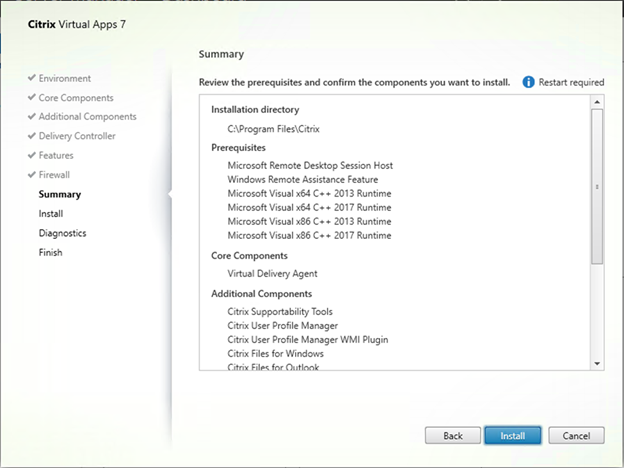Select the Summary step in the sidebar

click(60, 194)
